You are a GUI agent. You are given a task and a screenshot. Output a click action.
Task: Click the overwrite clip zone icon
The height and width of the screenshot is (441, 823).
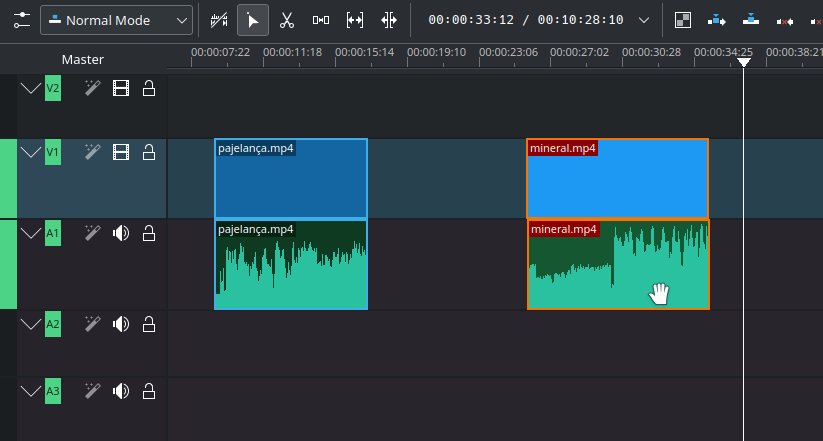click(750, 20)
